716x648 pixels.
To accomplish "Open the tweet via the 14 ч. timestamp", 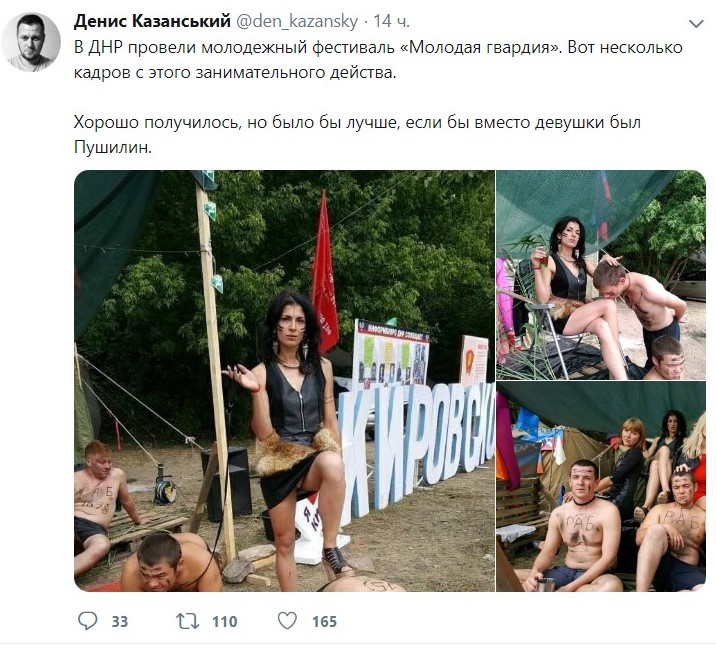I will (x=391, y=21).
